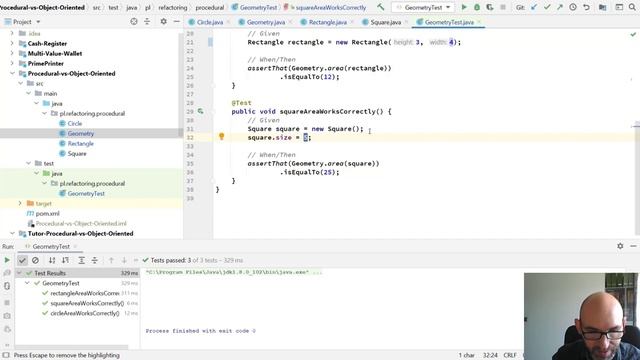Image resolution: width=640 pixels, height=360 pixels.
Task: Commit changes with Git checkmark icon
Action: (x=547, y=7)
